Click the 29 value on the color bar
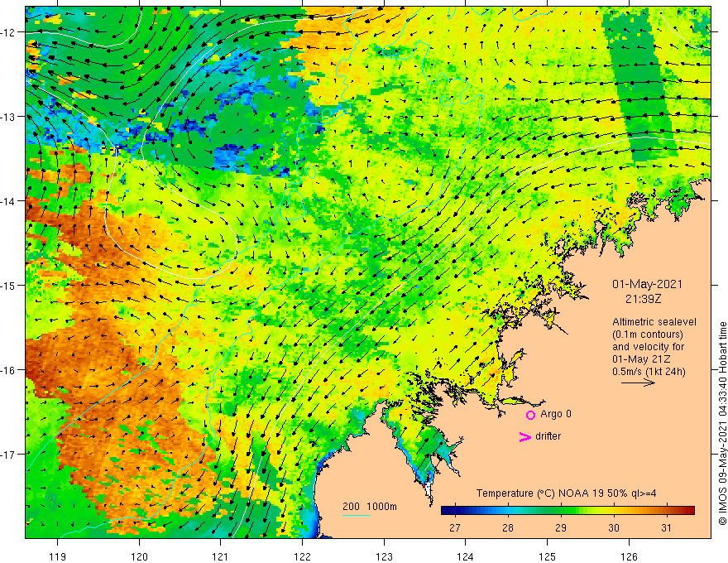Viewport: 728px width, 563px height. [561, 528]
